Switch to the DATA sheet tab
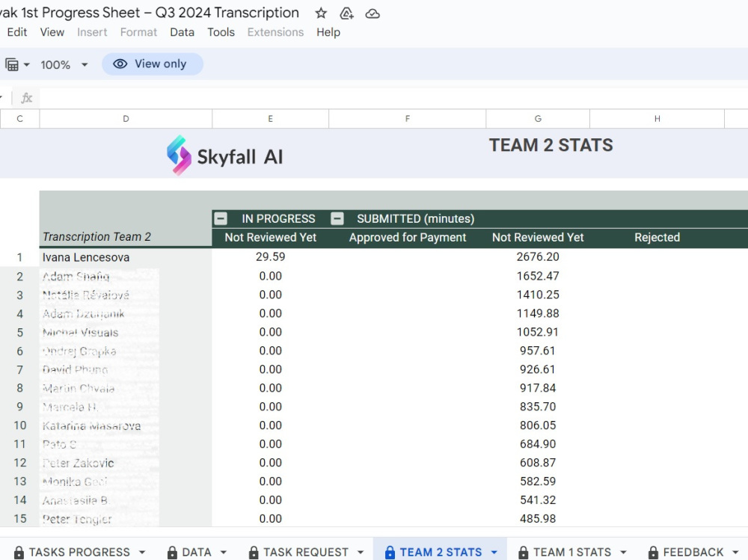The width and height of the screenshot is (748, 560). [x=197, y=552]
